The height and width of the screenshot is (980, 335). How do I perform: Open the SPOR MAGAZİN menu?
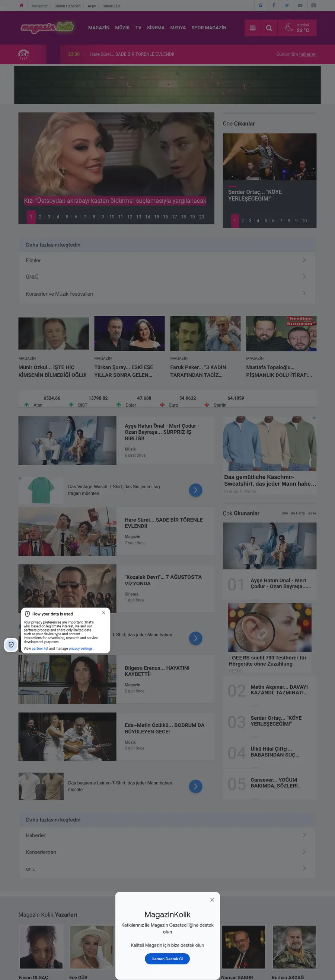point(208,28)
